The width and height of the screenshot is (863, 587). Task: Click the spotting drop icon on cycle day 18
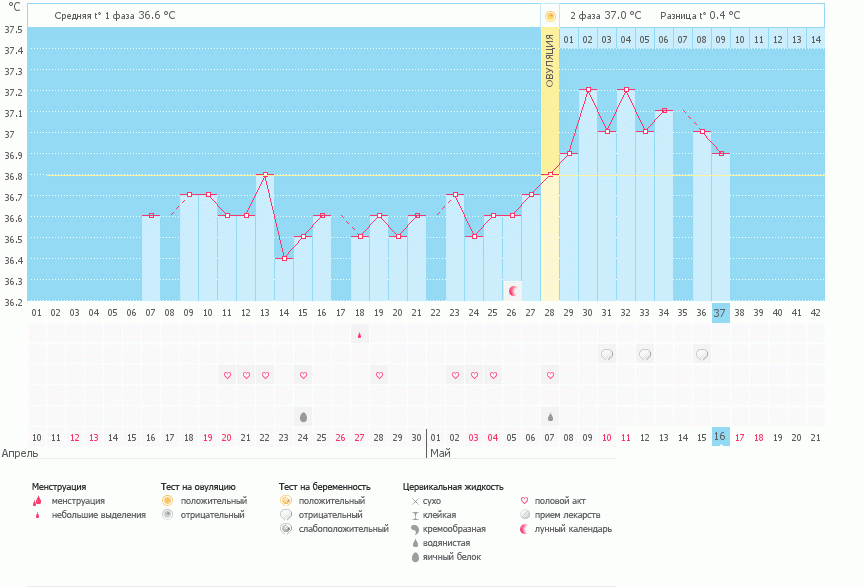[x=359, y=335]
